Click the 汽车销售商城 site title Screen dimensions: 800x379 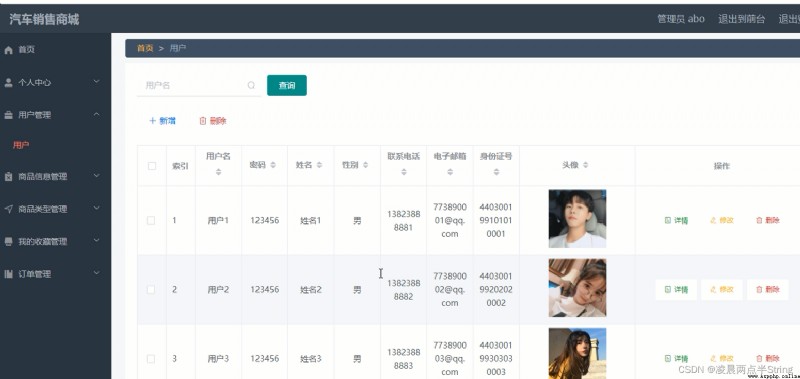click(x=44, y=20)
